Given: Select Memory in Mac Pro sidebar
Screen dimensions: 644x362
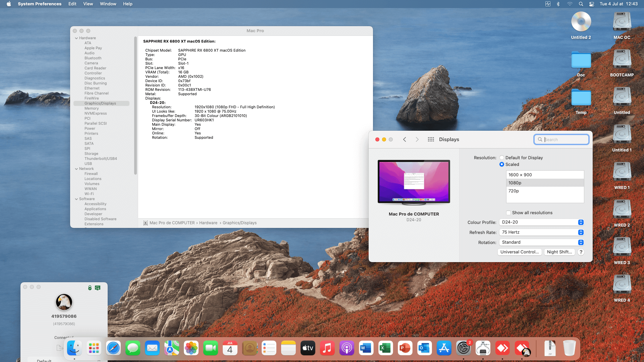Looking at the screenshot, I should coord(92,109).
